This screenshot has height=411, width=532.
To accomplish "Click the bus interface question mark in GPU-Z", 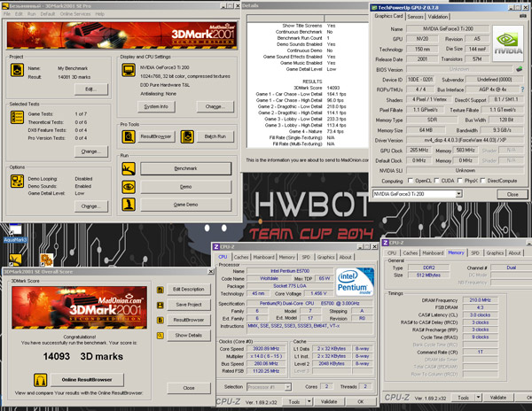I will pyautogui.click(x=522, y=89).
